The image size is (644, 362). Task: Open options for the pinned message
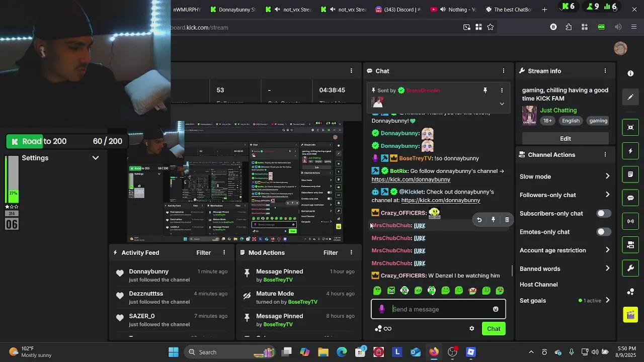(x=502, y=90)
